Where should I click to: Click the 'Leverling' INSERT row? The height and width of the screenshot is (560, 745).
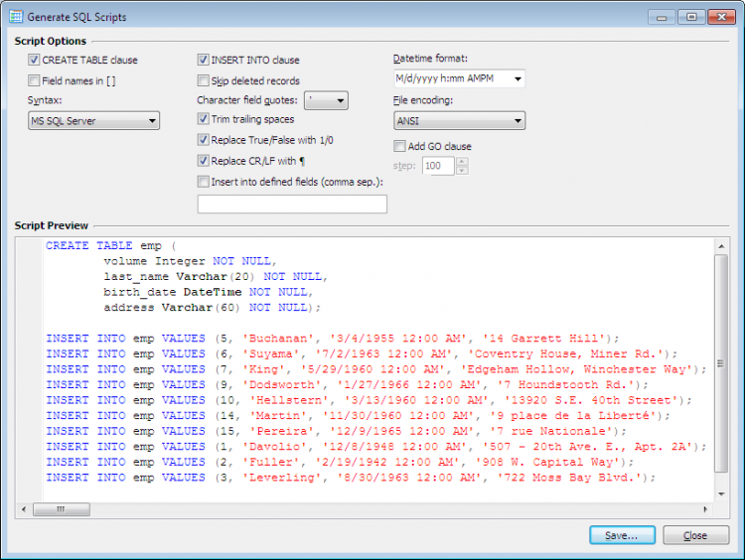click(x=351, y=478)
